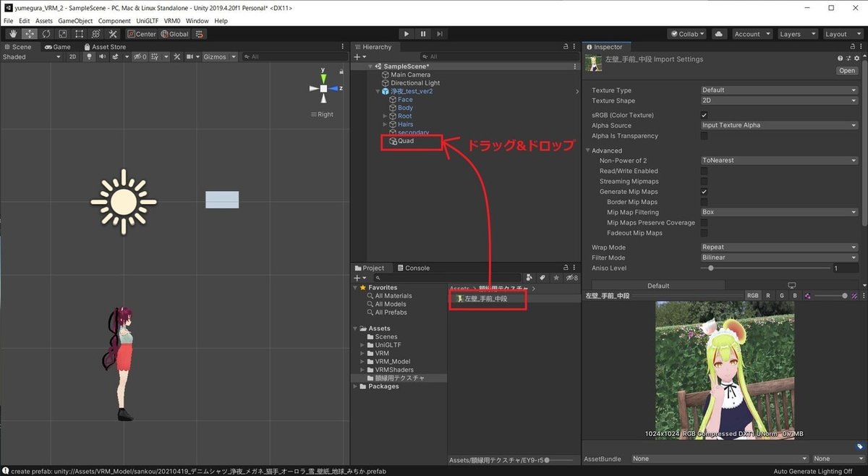868x476 pixels.
Task: Open Shaded draw mode dropdown
Action: [x=32, y=56]
